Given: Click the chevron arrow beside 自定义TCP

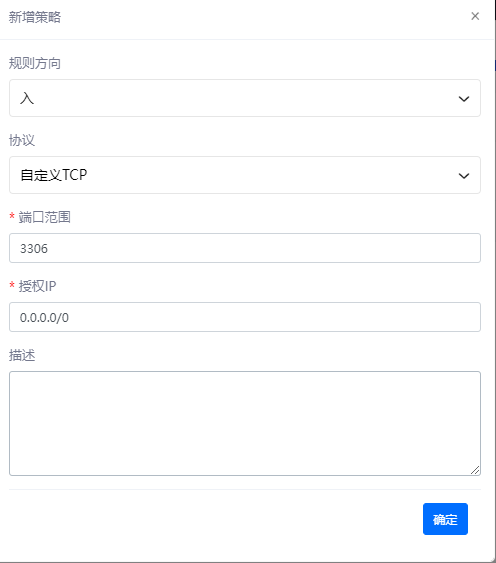Looking at the screenshot, I should pos(464,176).
